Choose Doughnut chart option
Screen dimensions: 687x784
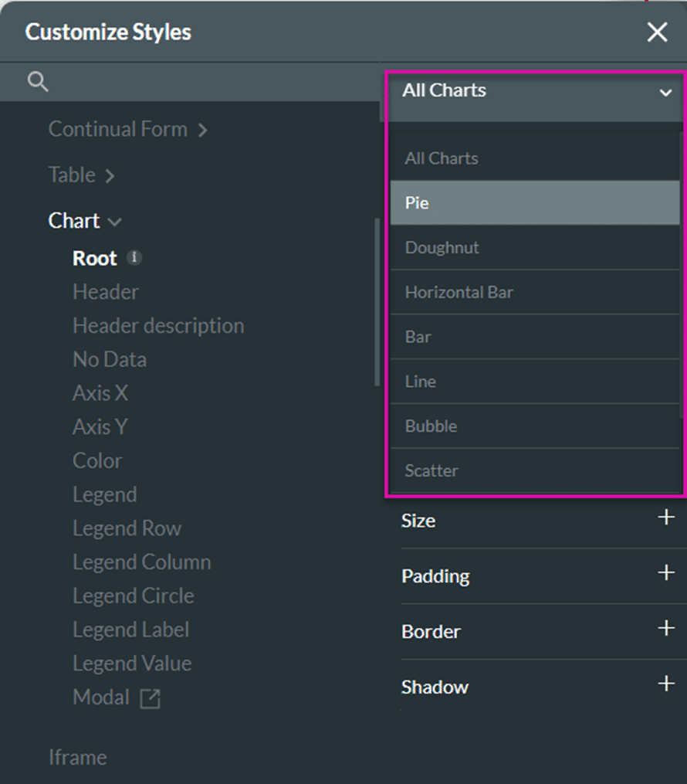[534, 248]
